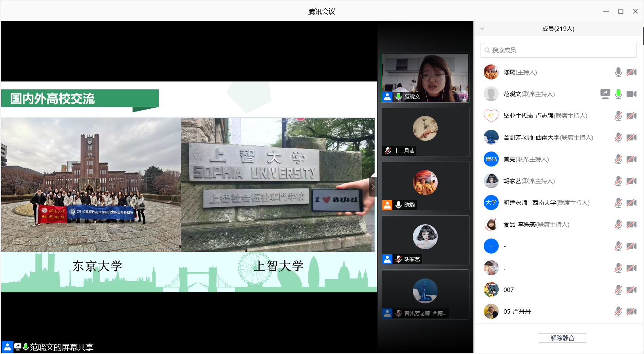Unmute 毕业生代表-卢志强 microphone

pyautogui.click(x=618, y=115)
